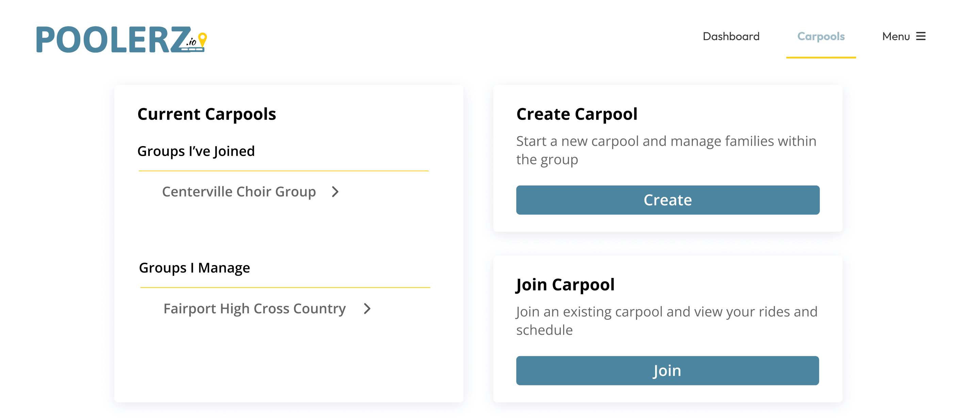Viewport: 980px width, 418px height.
Task: Click the small .io text in logo
Action: pyautogui.click(x=191, y=42)
